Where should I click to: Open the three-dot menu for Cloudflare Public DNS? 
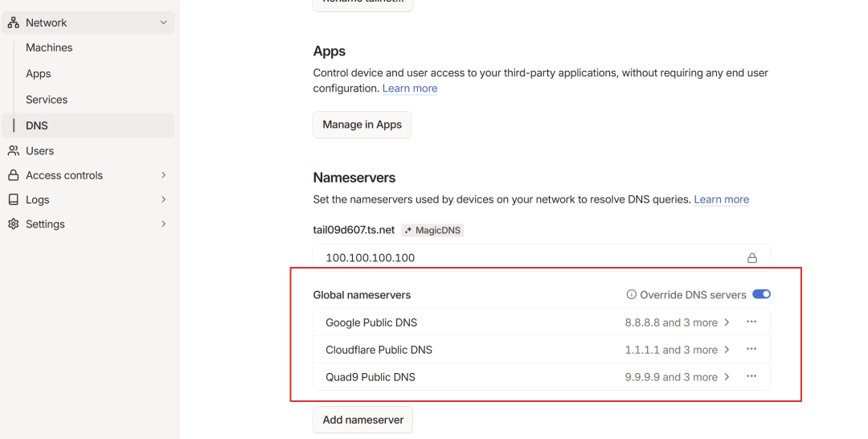pos(751,349)
